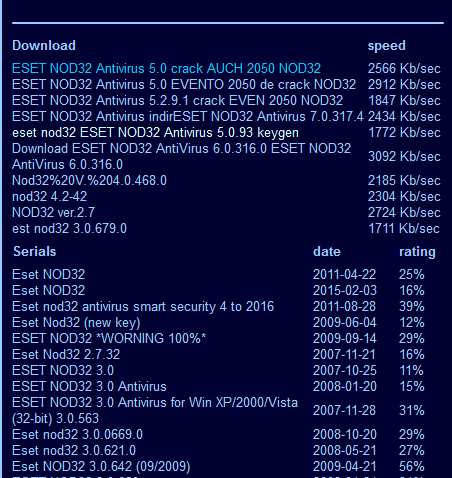Open indirESET NOD32 Antivirus 7.0.317.4 link
This screenshot has width=452, height=478.
pyautogui.click(x=188, y=116)
